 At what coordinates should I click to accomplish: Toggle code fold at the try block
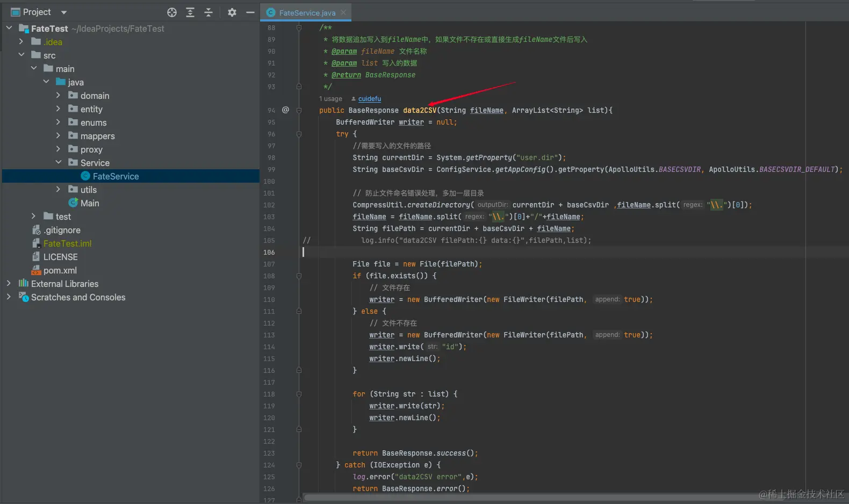coord(299,134)
